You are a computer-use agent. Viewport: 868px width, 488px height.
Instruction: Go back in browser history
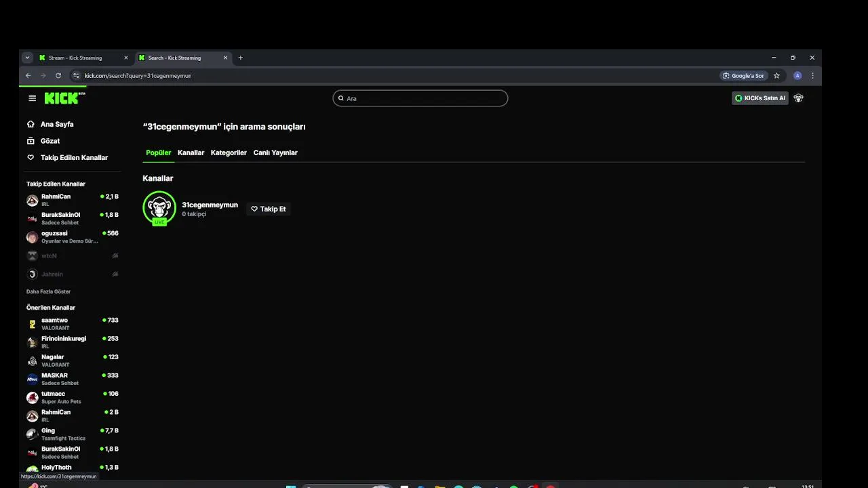coord(28,76)
